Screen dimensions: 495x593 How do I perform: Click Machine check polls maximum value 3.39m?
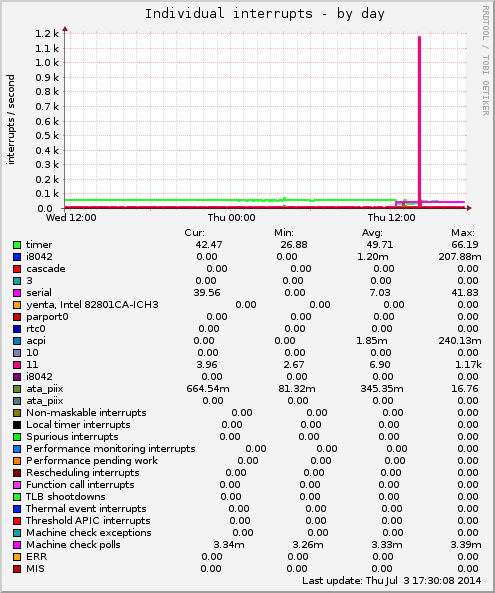[x=466, y=545]
